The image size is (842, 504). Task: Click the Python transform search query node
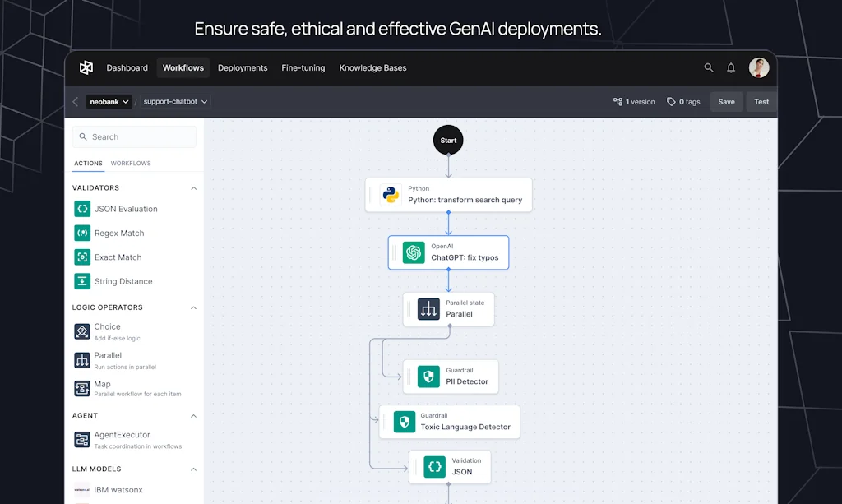[449, 195]
